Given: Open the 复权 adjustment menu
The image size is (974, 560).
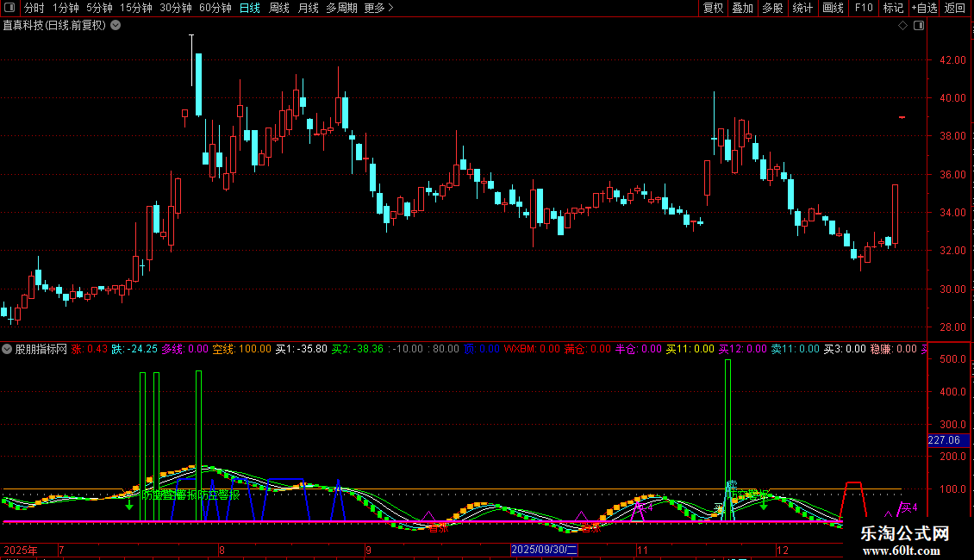Looking at the screenshot, I should click(713, 8).
